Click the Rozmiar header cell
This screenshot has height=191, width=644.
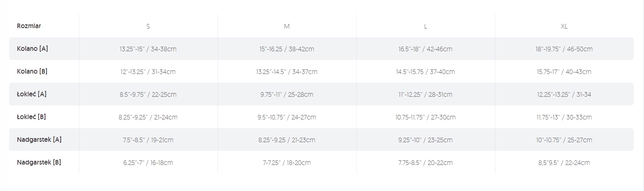point(29,26)
